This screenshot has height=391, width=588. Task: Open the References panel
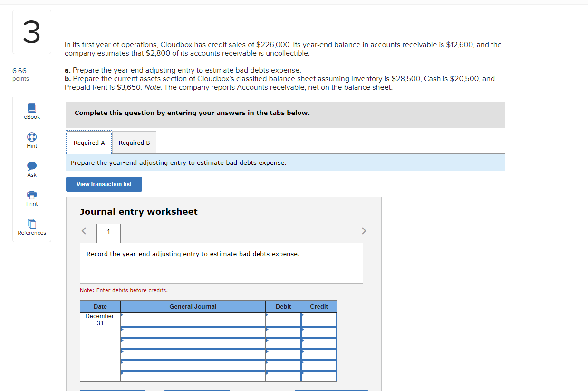pyautogui.click(x=31, y=227)
